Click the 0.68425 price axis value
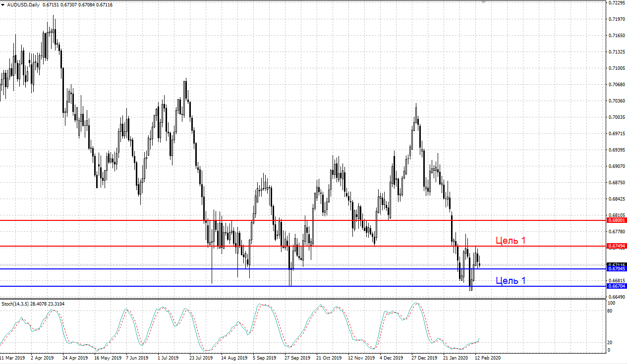Screen dimensions: 627x364 tap(617, 199)
